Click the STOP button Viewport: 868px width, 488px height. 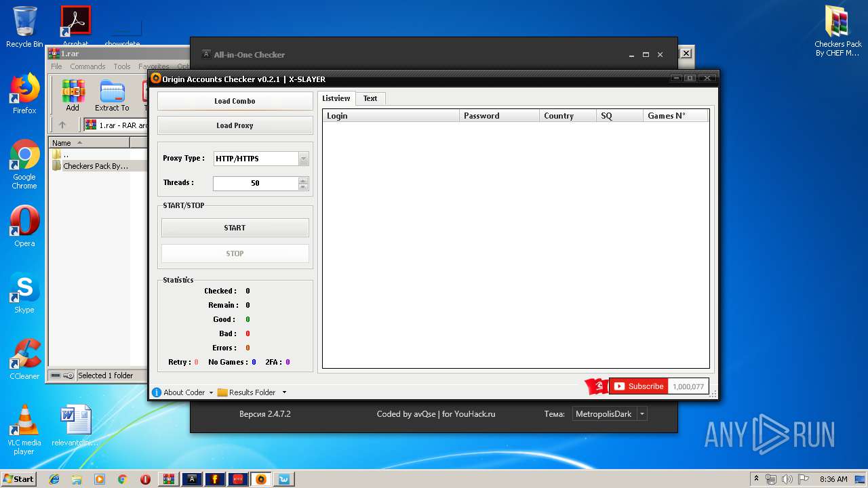point(235,253)
